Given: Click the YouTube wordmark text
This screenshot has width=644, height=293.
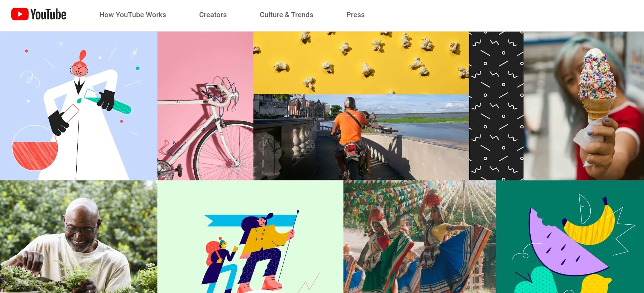Looking at the screenshot, I should (48, 14).
